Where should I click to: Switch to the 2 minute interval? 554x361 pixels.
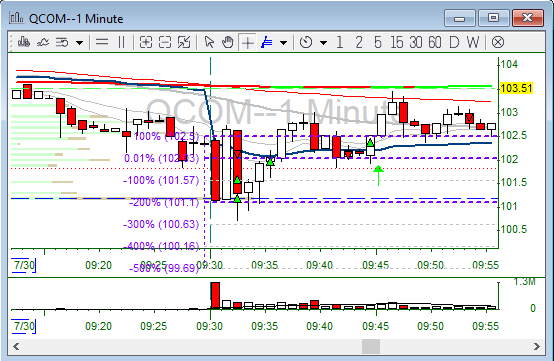pos(359,42)
